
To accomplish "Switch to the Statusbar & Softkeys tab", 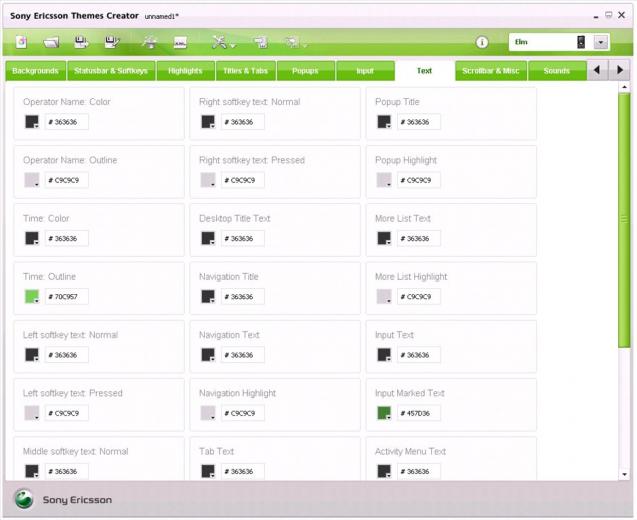I will coord(111,71).
